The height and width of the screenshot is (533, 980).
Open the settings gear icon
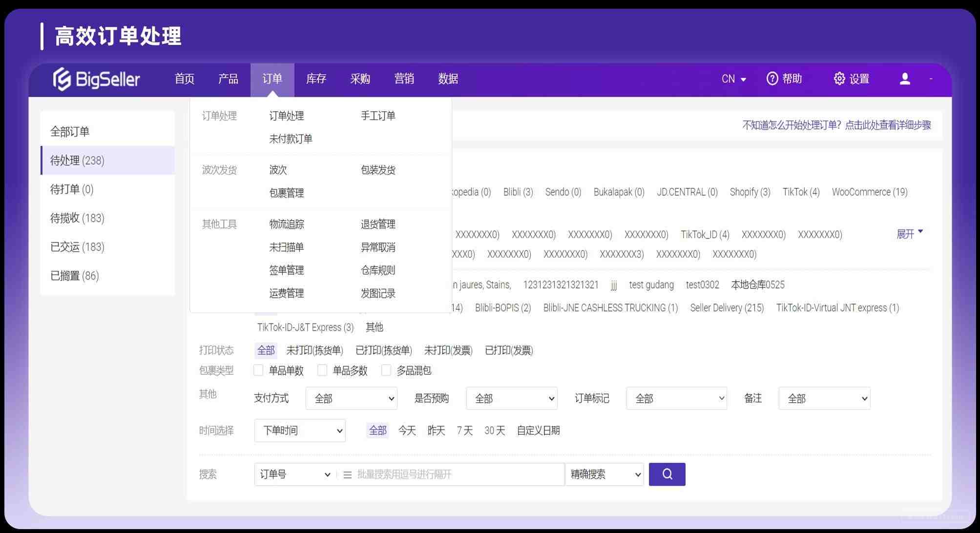click(839, 79)
